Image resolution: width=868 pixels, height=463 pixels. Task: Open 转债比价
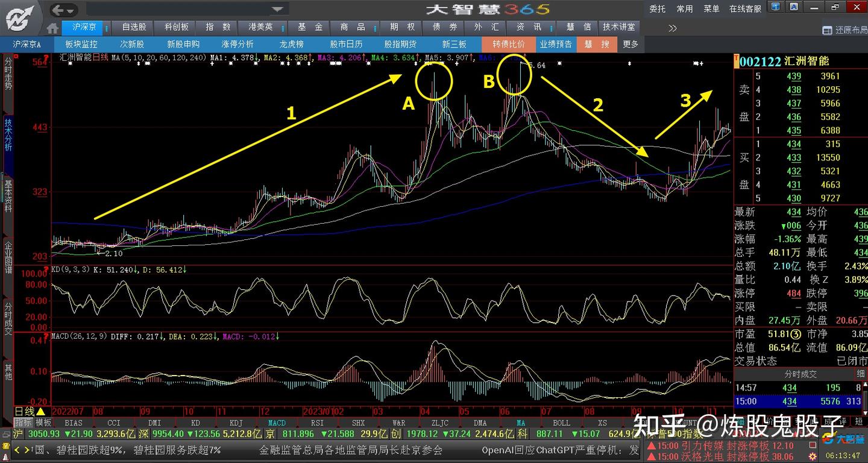click(x=508, y=44)
